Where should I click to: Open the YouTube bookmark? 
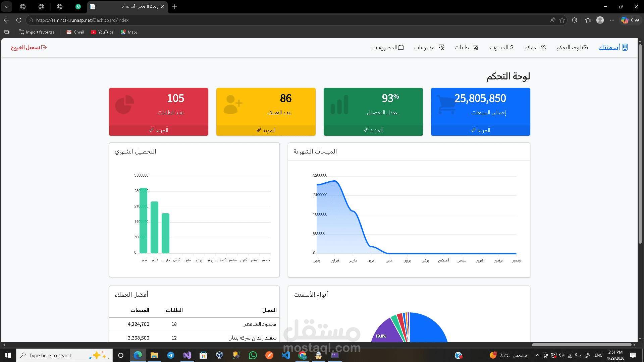(102, 32)
